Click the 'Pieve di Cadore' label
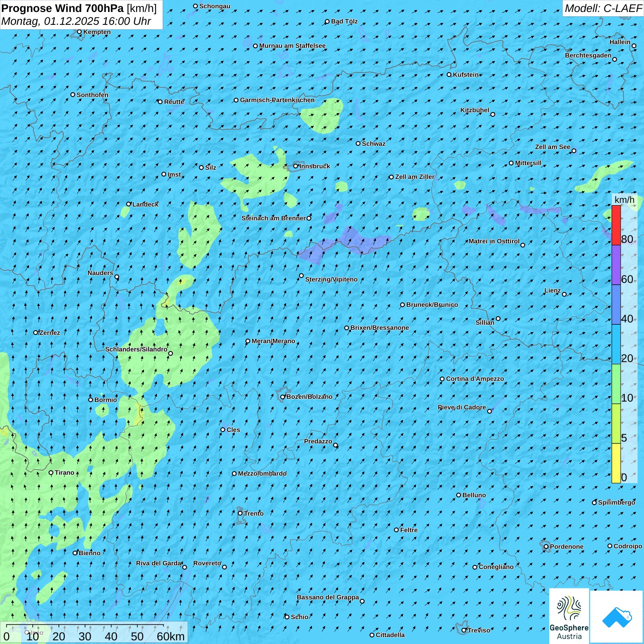This screenshot has height=644, width=644. (462, 408)
